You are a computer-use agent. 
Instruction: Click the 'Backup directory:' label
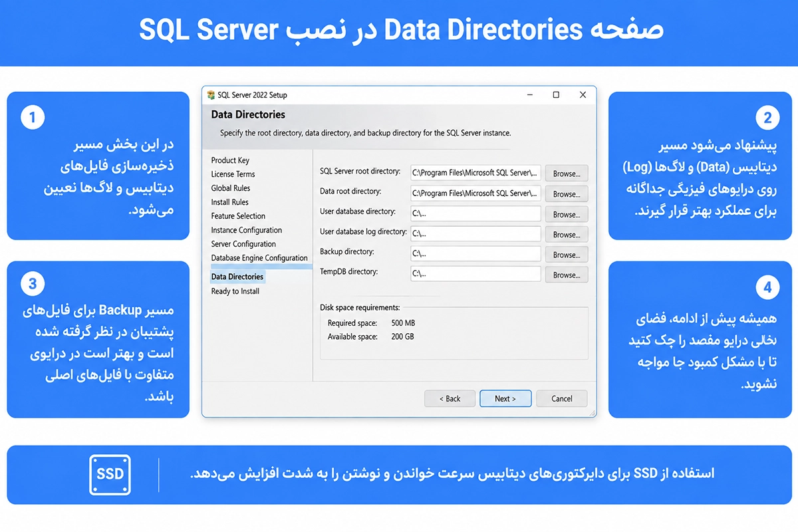(x=347, y=252)
